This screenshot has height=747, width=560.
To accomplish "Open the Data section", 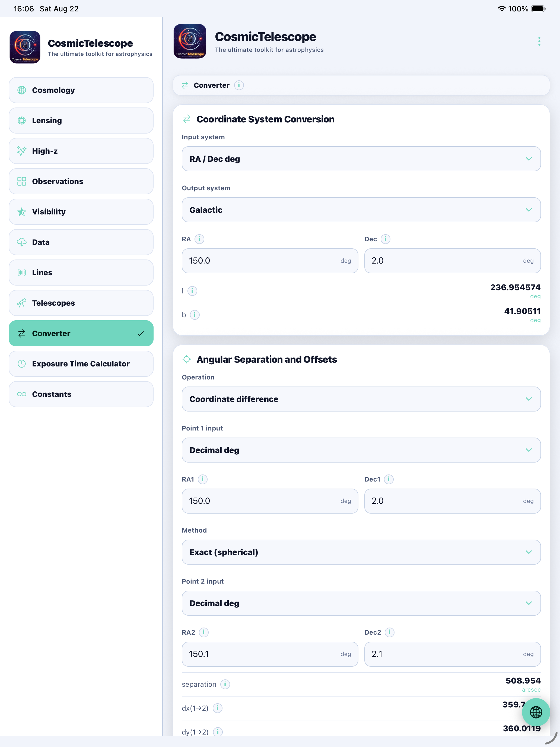I will coord(81,242).
